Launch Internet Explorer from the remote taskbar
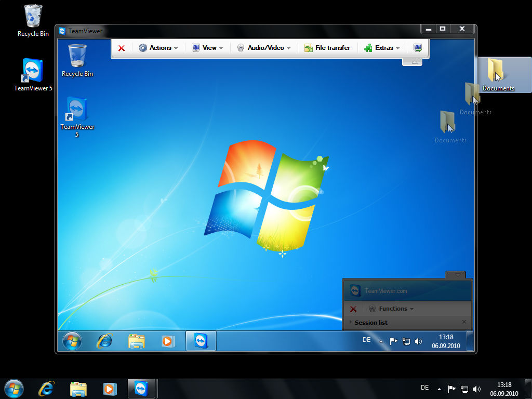Image resolution: width=532 pixels, height=399 pixels. (105, 341)
